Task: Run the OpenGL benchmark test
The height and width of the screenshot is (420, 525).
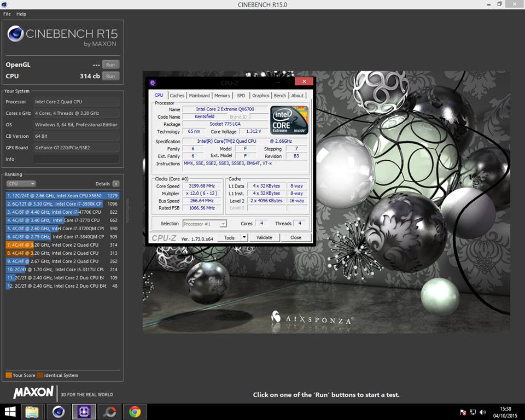Action: (110, 65)
